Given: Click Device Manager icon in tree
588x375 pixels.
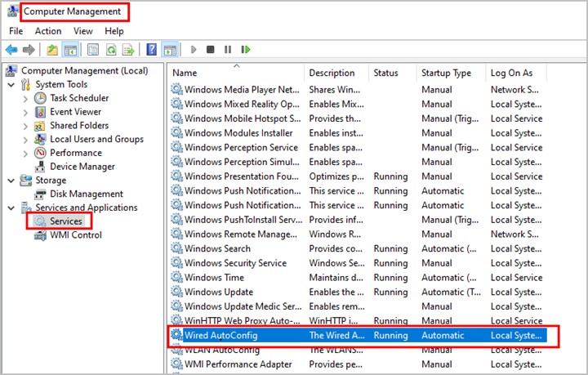Looking at the screenshot, I should (x=40, y=167).
